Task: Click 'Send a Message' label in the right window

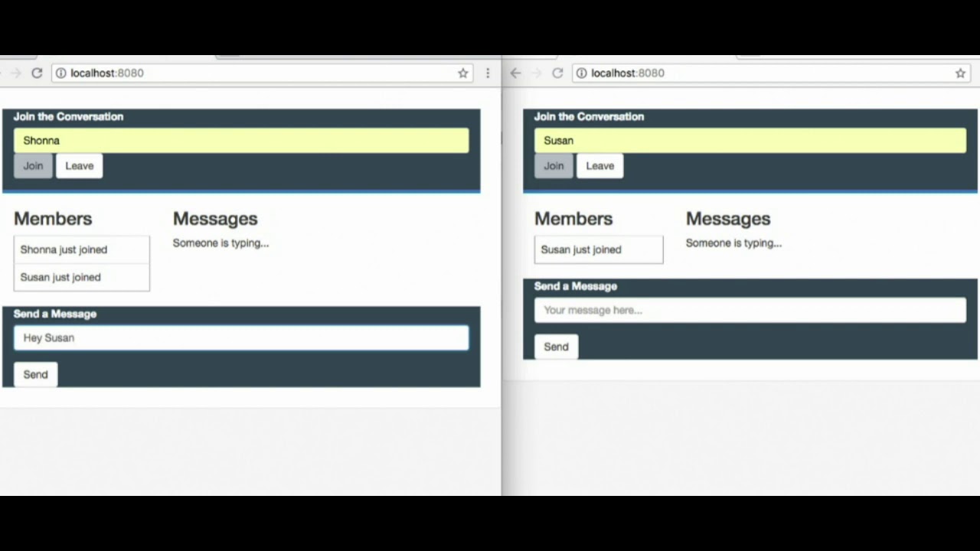Action: [x=576, y=287]
